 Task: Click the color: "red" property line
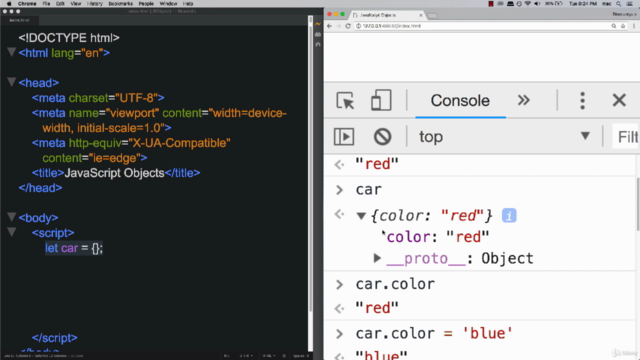click(438, 237)
